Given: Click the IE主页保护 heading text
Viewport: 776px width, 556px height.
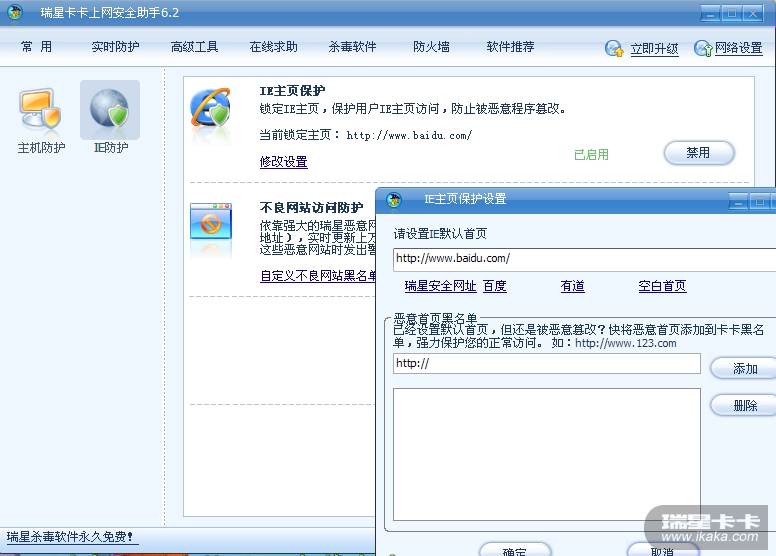Looking at the screenshot, I should tap(292, 91).
